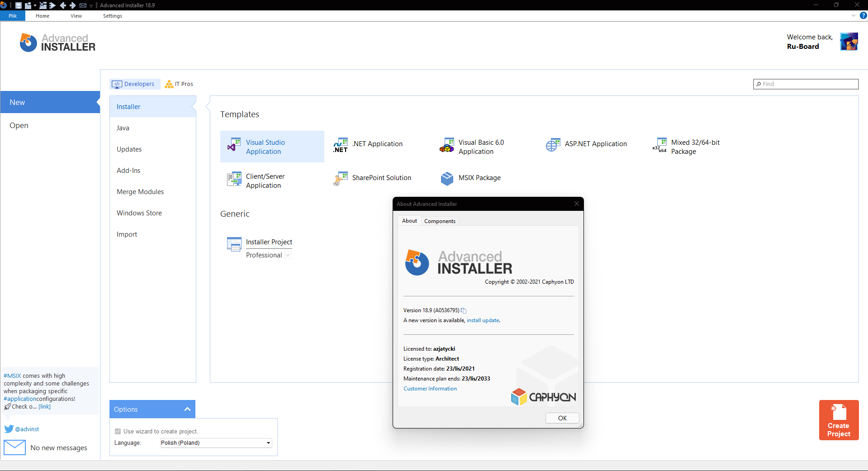The height and width of the screenshot is (471, 868).
Task: Open the @advinst Twitter link
Action: (x=27, y=429)
